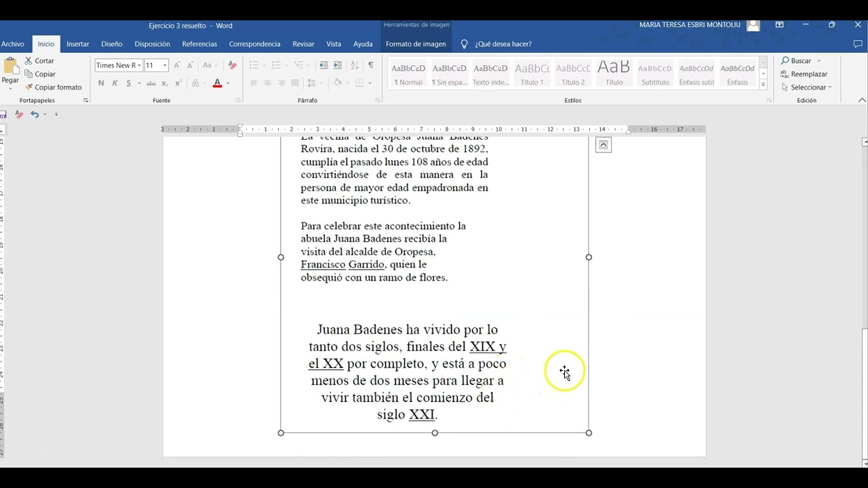Toggle subscript x₂ formatting
868x488 pixels.
165,83
